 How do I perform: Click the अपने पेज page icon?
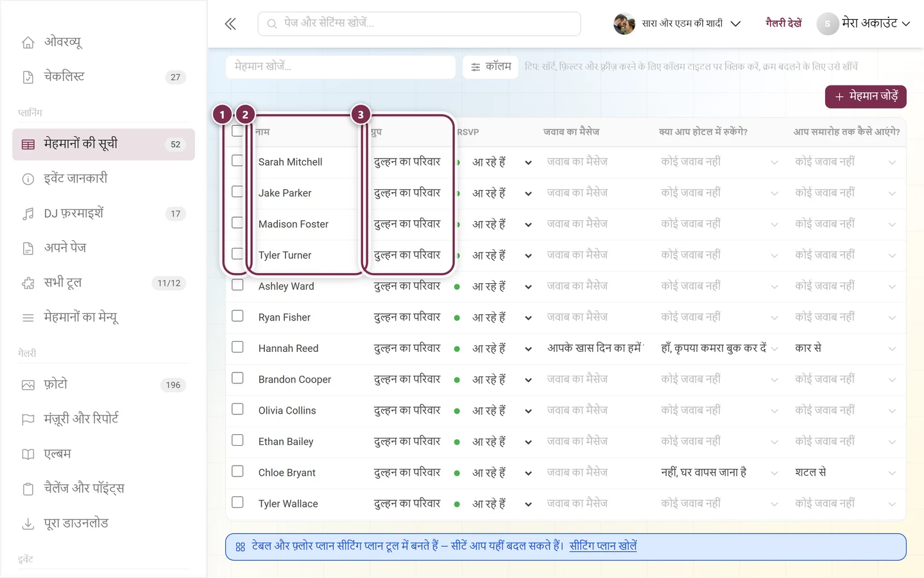pyautogui.click(x=28, y=249)
